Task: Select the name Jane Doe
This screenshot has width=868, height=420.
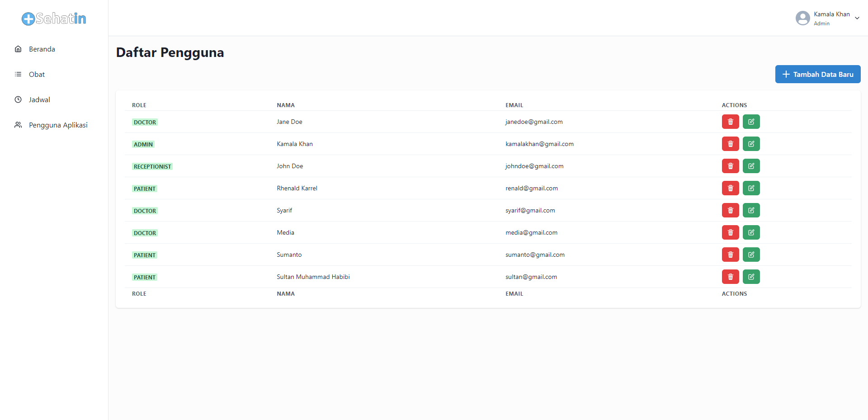Action: [x=289, y=122]
